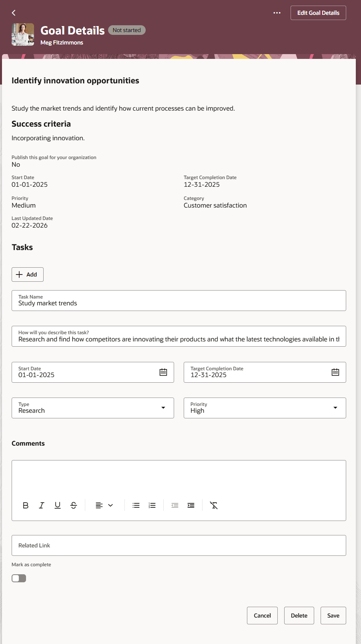Open the Start Date calendar picker
This screenshot has height=644, width=361.
point(163,372)
